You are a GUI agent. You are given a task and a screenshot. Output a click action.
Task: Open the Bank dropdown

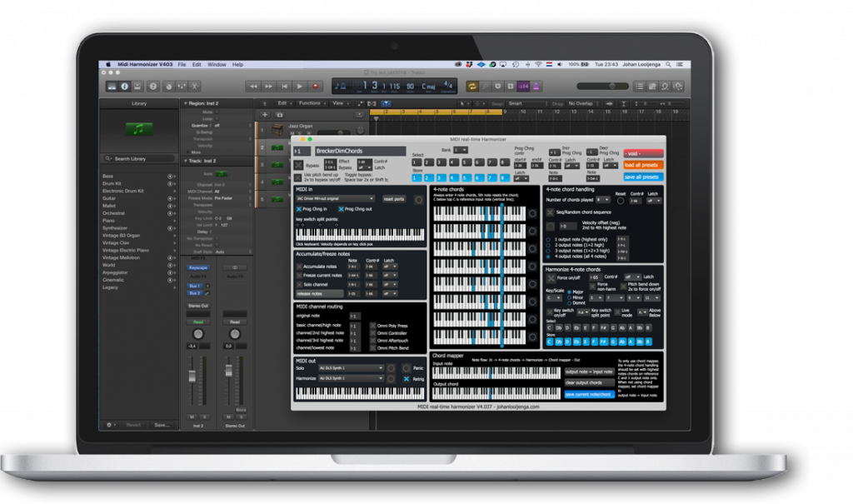[x=460, y=150]
